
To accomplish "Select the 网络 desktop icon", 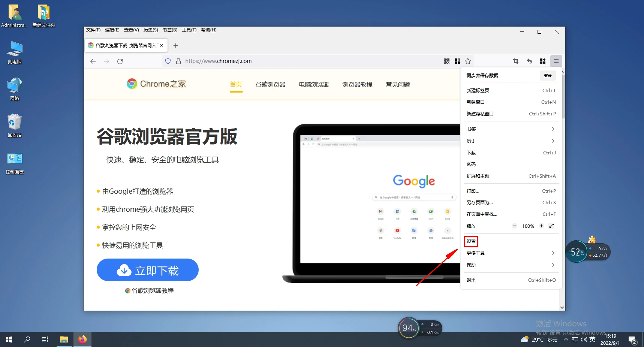I will point(15,89).
